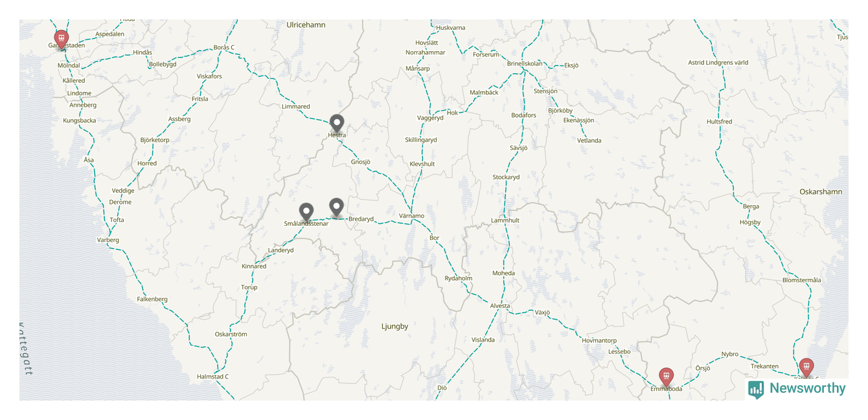Click the red train marker at Emmaboda

click(x=666, y=377)
